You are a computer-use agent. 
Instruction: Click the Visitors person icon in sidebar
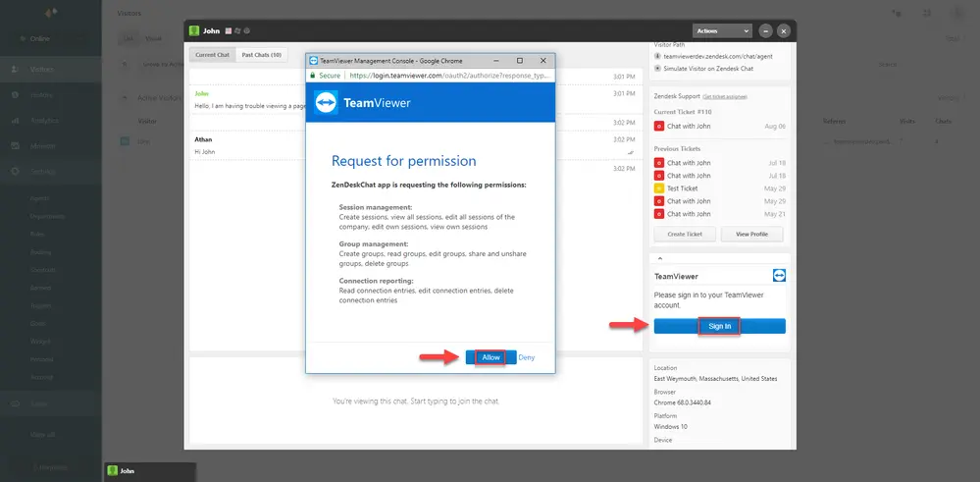click(x=15, y=70)
